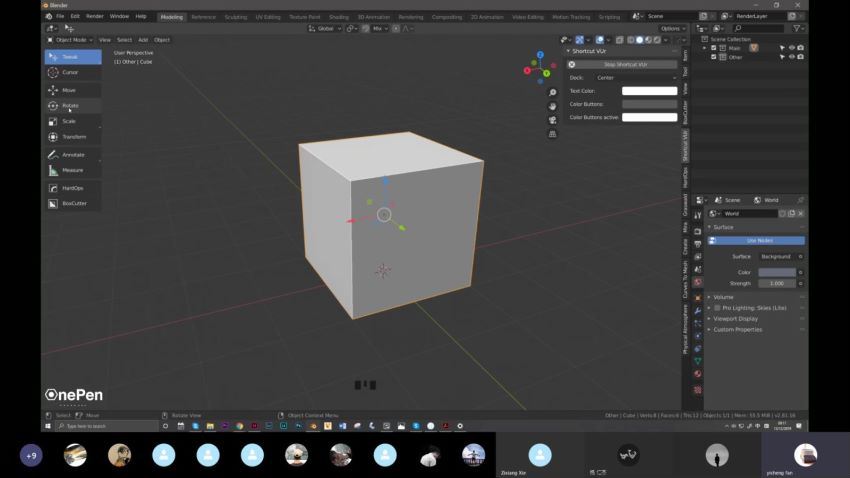Click the Annotate tool

tap(73, 155)
